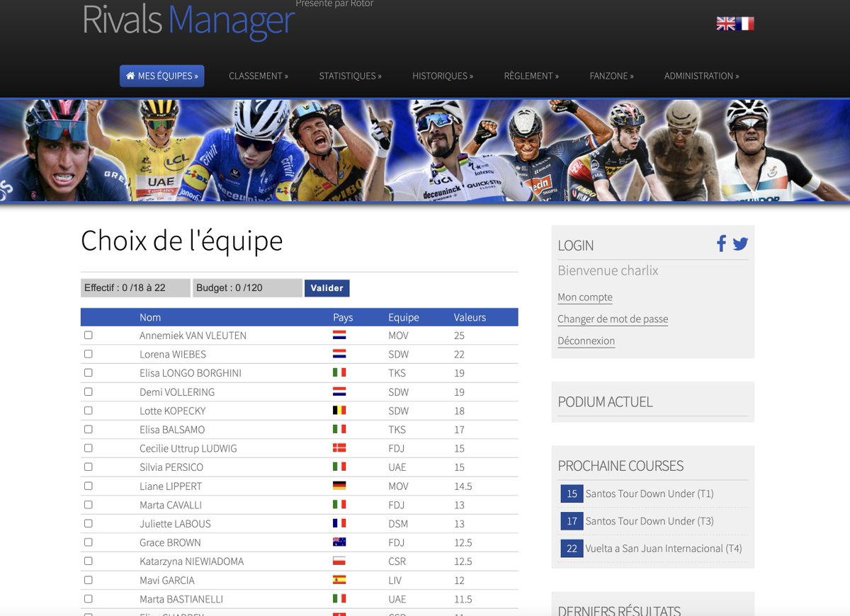Tick the checkbox for Lorena WIEBES
This screenshot has width=850, height=616.
pyautogui.click(x=89, y=353)
